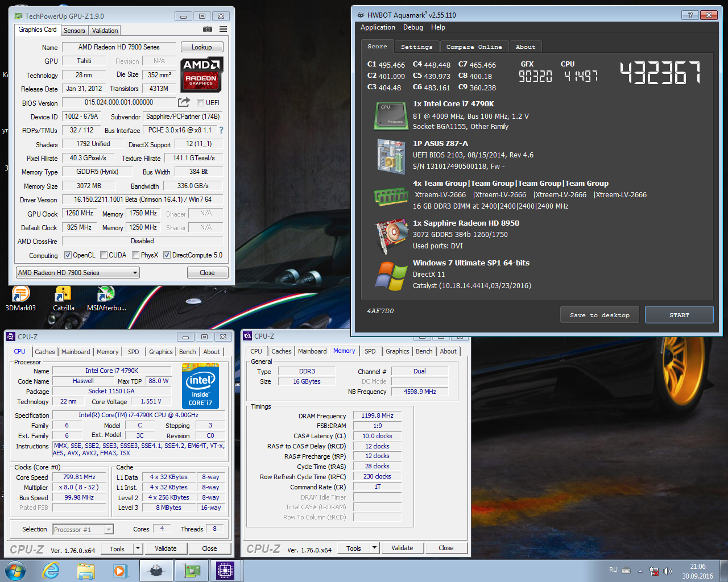Viewport: 728px width, 582px height.
Task: Click the Driver Version field in GPU-Z
Action: tap(142, 199)
